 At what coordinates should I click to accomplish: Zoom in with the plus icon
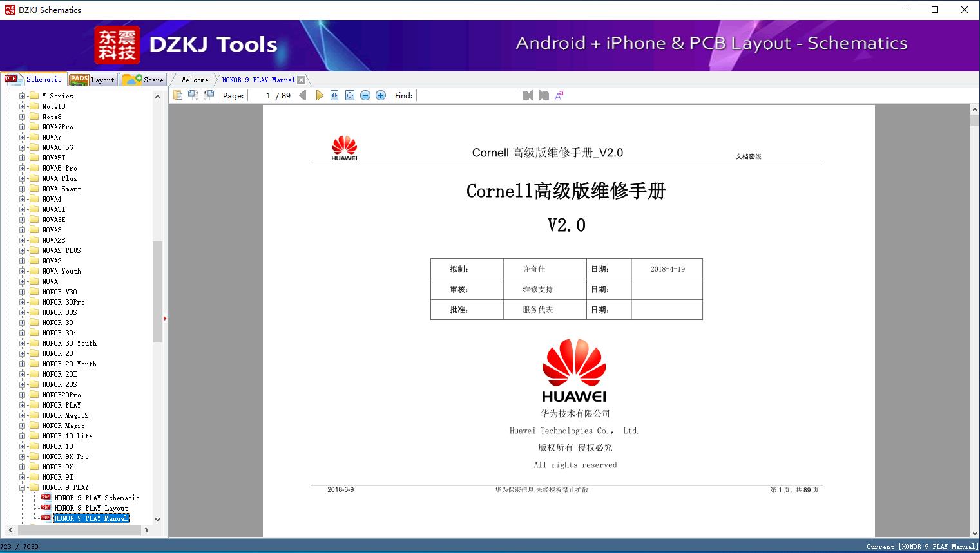[381, 95]
